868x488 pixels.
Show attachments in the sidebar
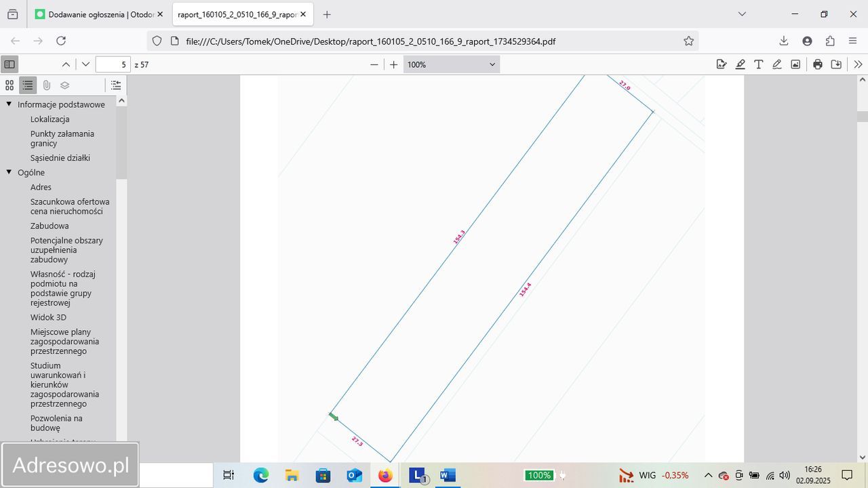coord(46,85)
